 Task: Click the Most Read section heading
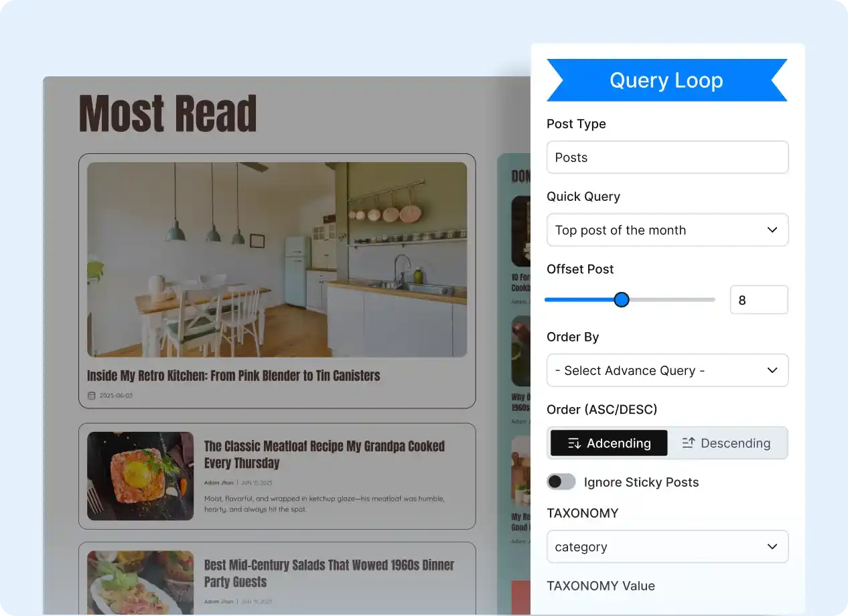click(x=168, y=114)
